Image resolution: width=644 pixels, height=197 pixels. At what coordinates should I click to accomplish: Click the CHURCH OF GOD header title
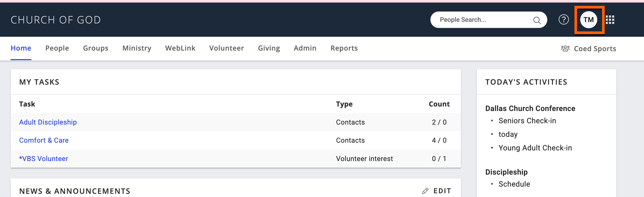[x=56, y=20]
